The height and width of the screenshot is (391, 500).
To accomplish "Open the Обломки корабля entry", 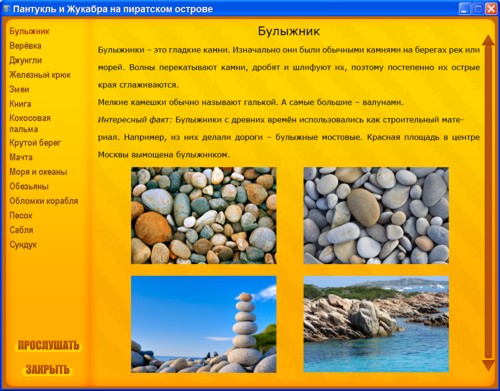I will point(44,201).
